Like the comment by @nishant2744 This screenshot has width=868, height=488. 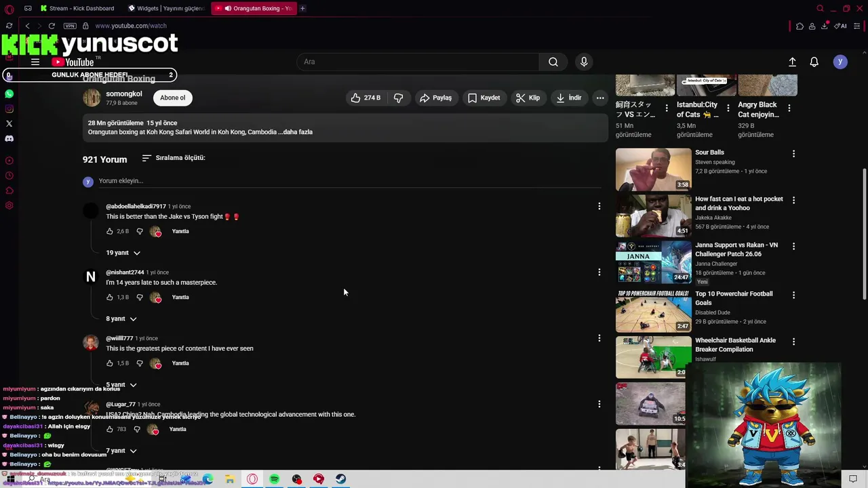click(110, 297)
